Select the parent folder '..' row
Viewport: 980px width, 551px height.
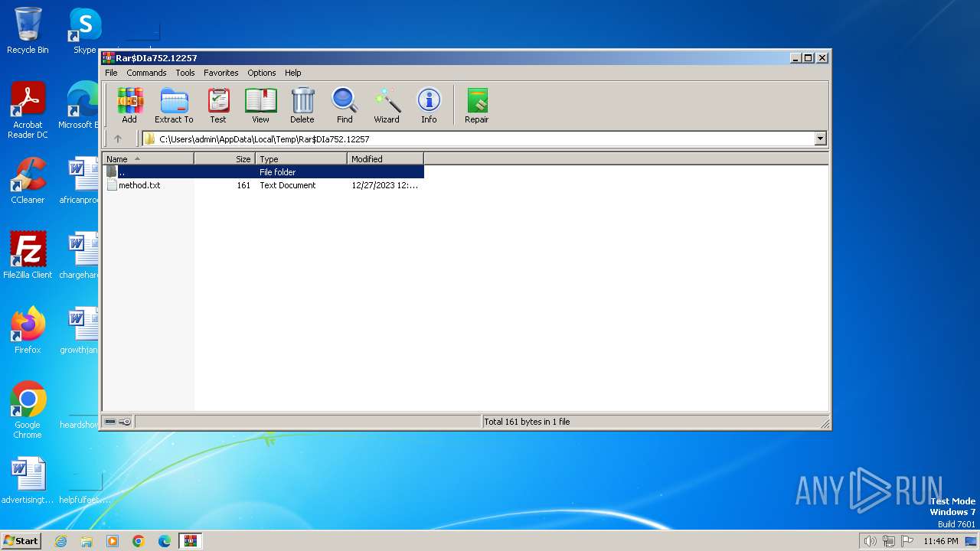(x=263, y=172)
